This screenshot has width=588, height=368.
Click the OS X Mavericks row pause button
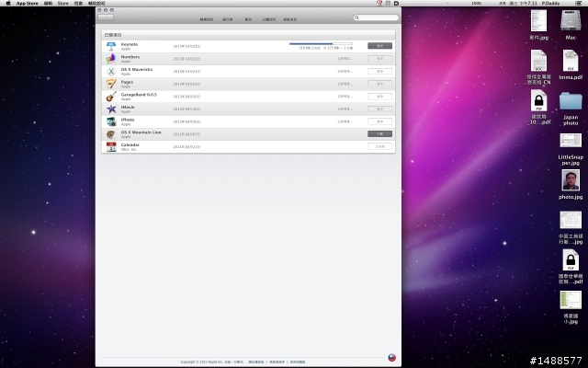pos(379,71)
